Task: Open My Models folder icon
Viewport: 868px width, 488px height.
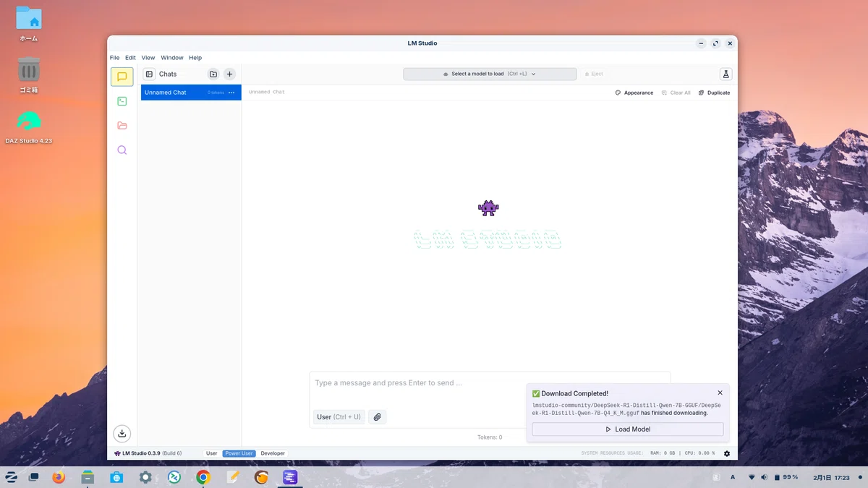Action: (x=122, y=126)
